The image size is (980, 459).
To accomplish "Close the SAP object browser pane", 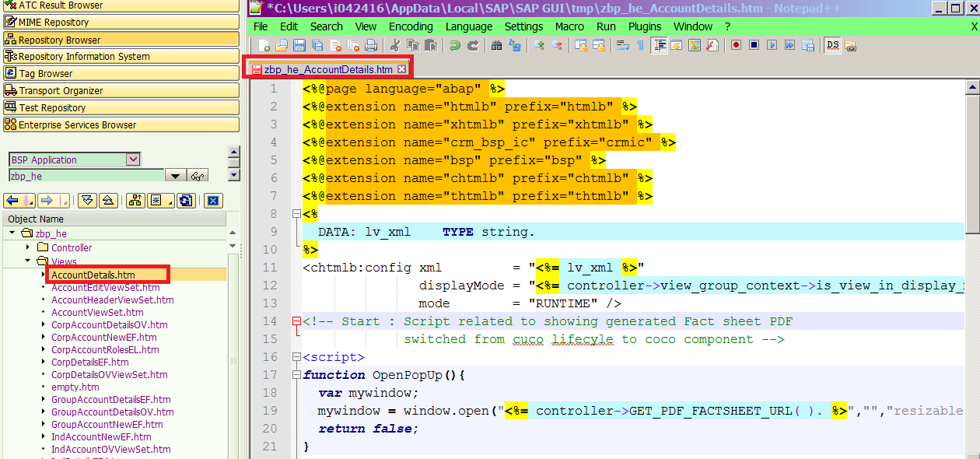I will coord(213,201).
